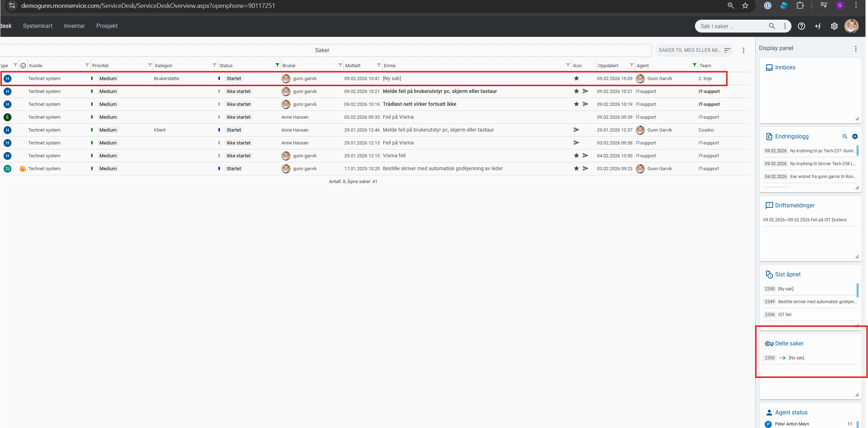868x428 pixels.
Task: Open the settings gear icon
Action: click(834, 26)
